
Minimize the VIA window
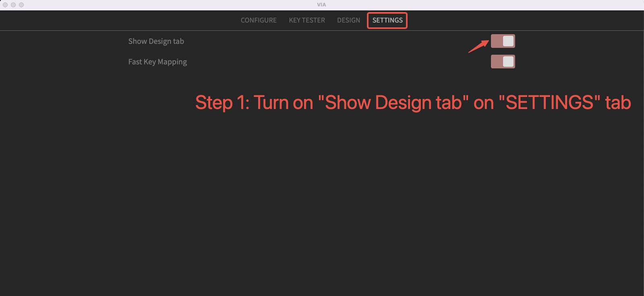coord(13,5)
